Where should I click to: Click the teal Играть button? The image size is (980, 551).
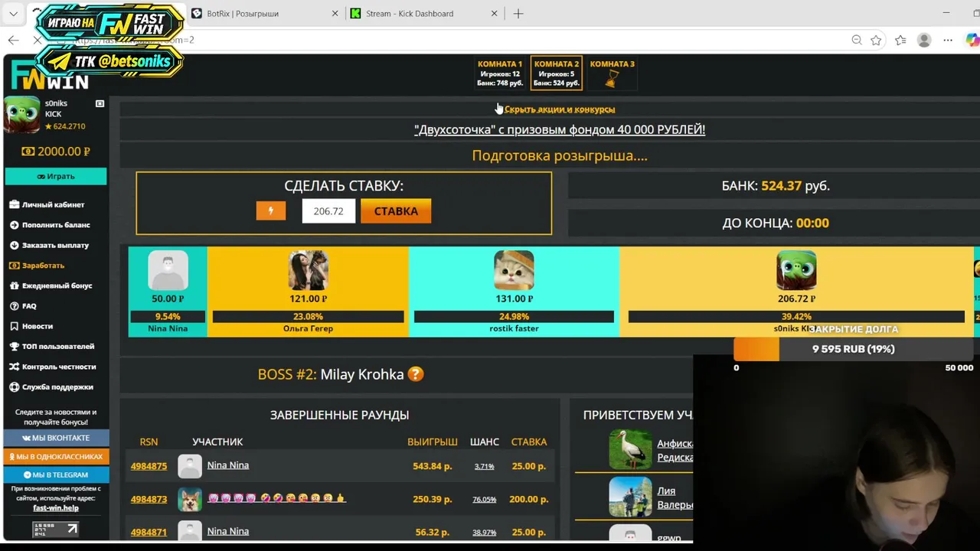[x=56, y=176]
